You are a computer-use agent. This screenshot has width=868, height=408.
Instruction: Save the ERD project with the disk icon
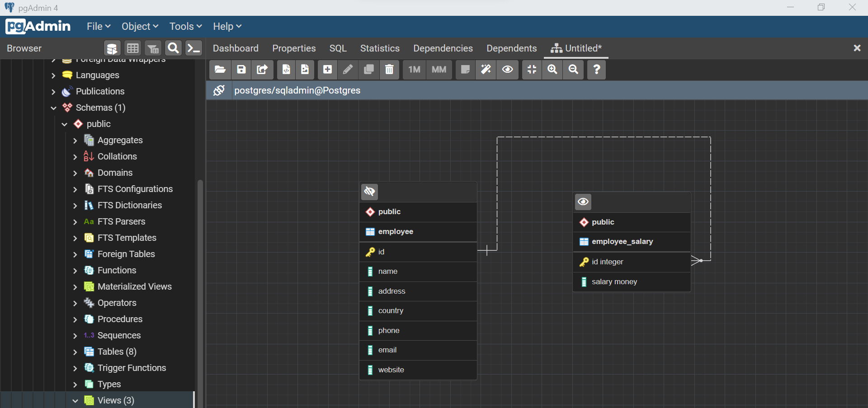(x=241, y=70)
